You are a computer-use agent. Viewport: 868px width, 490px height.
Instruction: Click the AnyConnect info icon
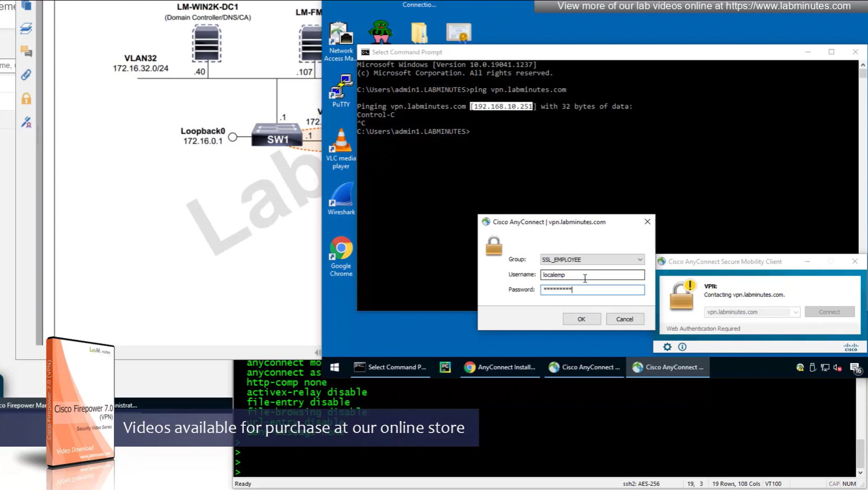682,347
